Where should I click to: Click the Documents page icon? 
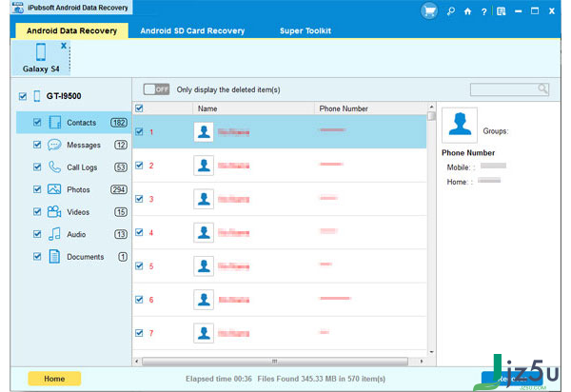pyautogui.click(x=54, y=256)
